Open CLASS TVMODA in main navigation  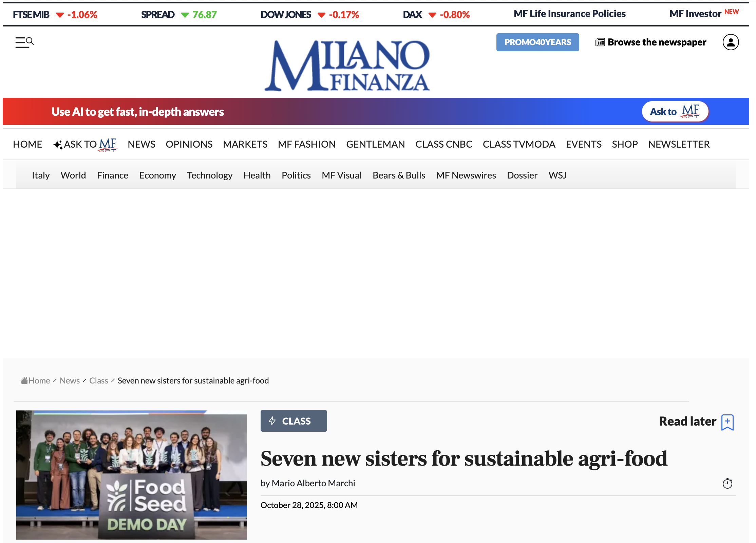tap(519, 144)
